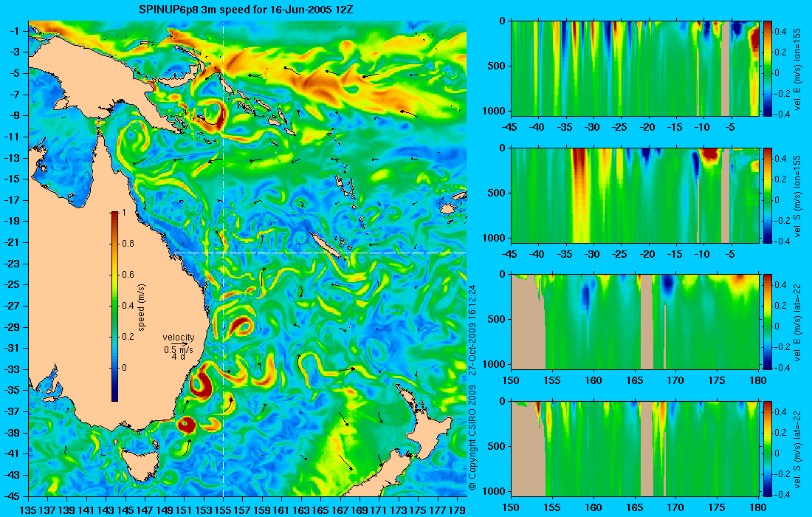Click '-35' beneath the top section plot

(565, 128)
